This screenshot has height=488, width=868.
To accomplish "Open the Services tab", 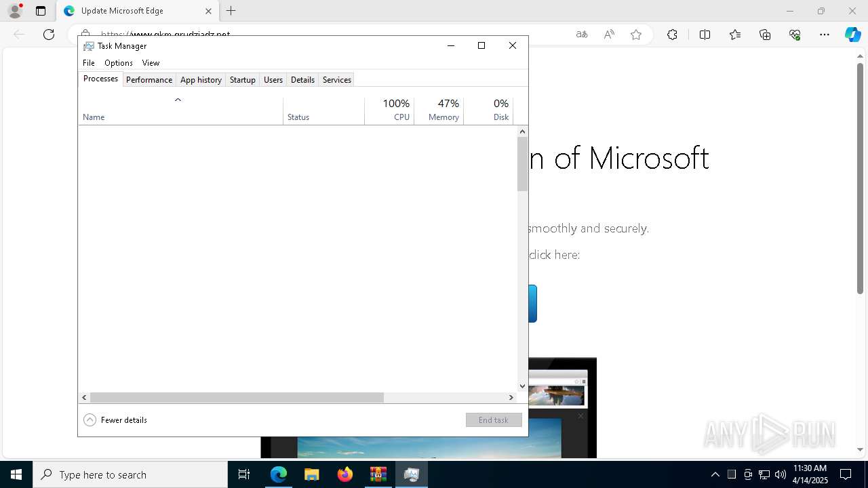I will 337,79.
